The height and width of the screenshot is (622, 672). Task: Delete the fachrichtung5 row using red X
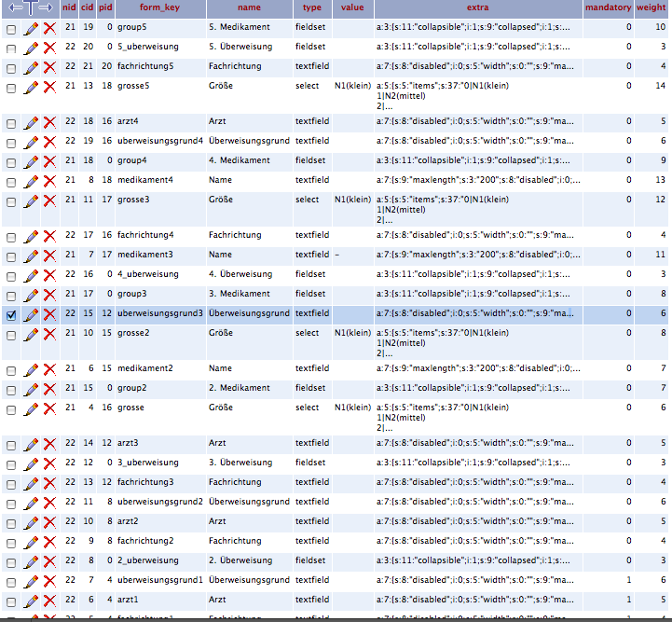pyautogui.click(x=49, y=67)
